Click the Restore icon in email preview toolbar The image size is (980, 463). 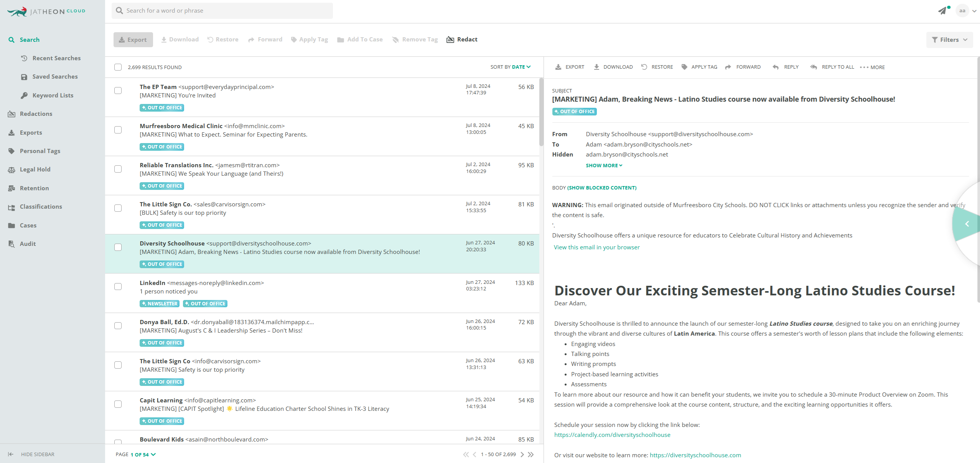[x=644, y=67]
